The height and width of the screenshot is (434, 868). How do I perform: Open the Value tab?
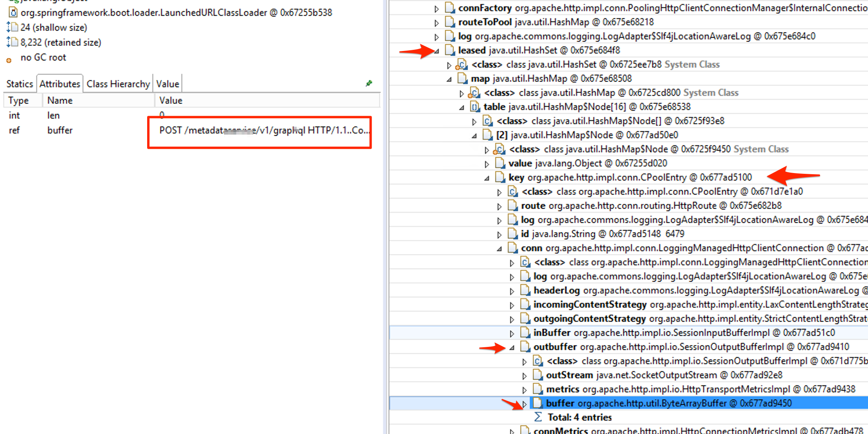click(x=168, y=83)
